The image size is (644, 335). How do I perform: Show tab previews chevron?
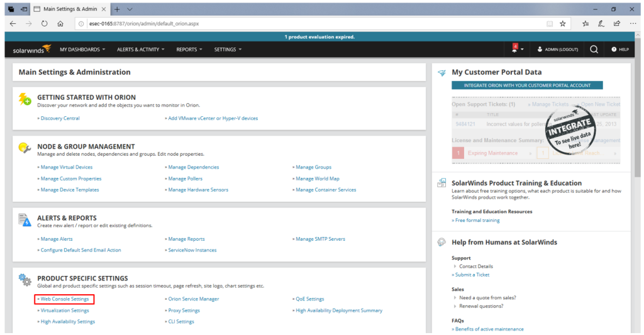point(130,9)
